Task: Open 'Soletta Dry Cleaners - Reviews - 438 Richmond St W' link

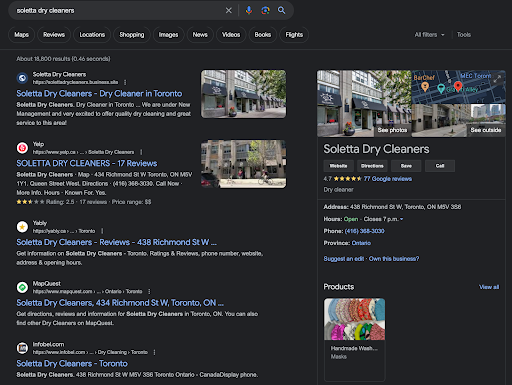Action: pos(116,242)
